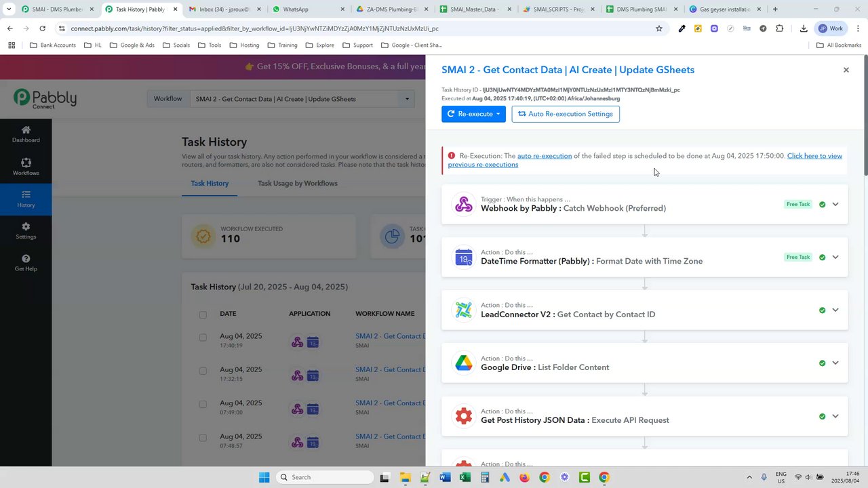Image resolution: width=868 pixels, height=488 pixels.
Task: Tick the select-all checkbox in table header
Action: (x=203, y=314)
